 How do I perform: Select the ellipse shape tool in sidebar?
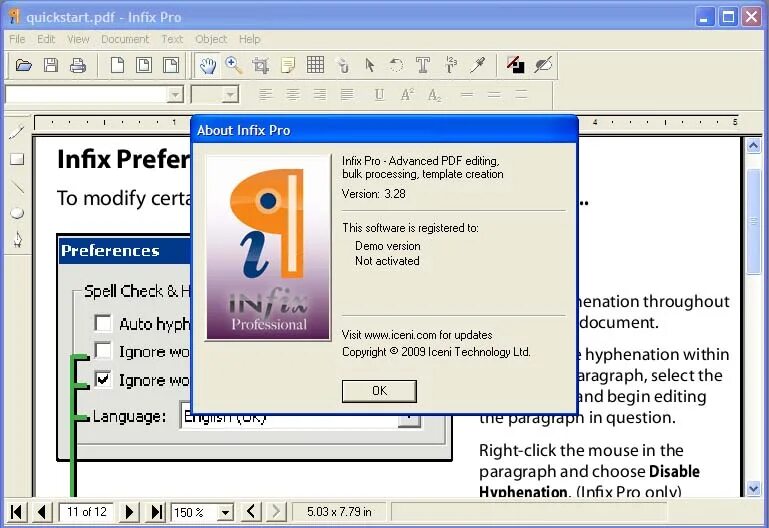click(x=17, y=213)
